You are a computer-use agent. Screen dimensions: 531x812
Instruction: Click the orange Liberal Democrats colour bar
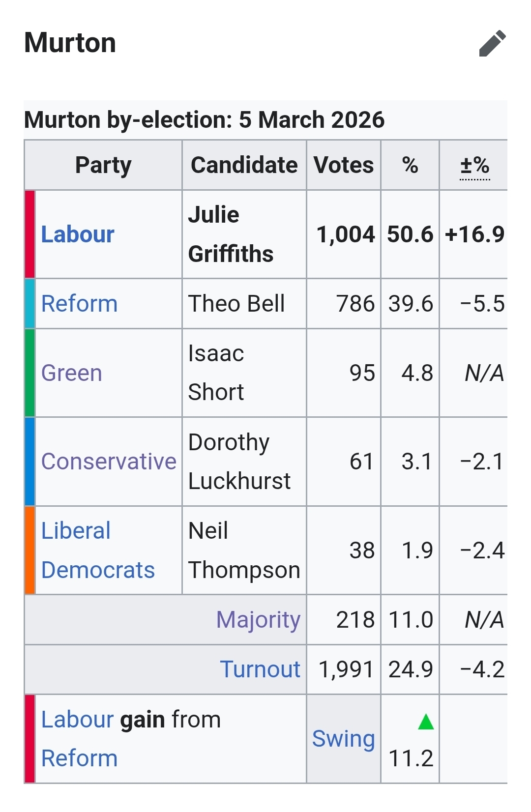point(30,551)
